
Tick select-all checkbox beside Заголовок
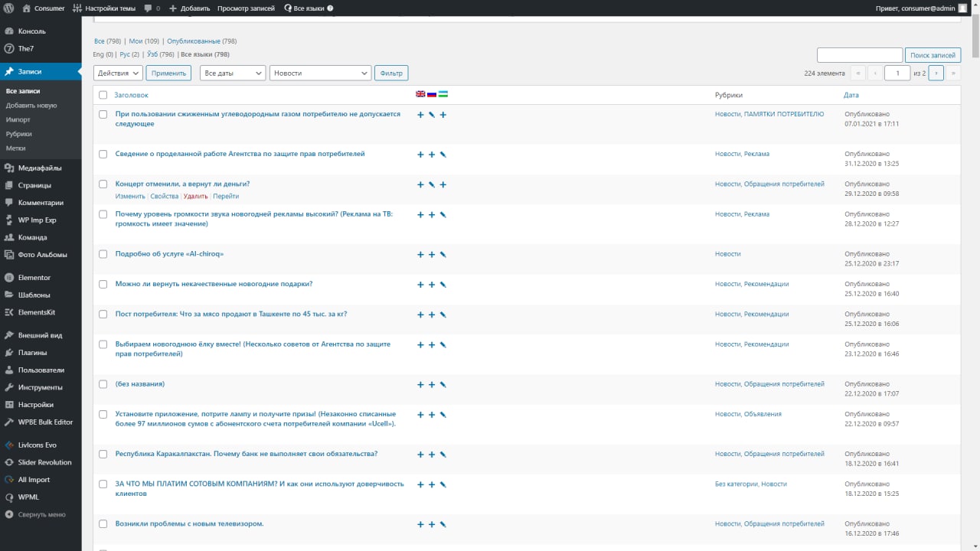pyautogui.click(x=103, y=95)
